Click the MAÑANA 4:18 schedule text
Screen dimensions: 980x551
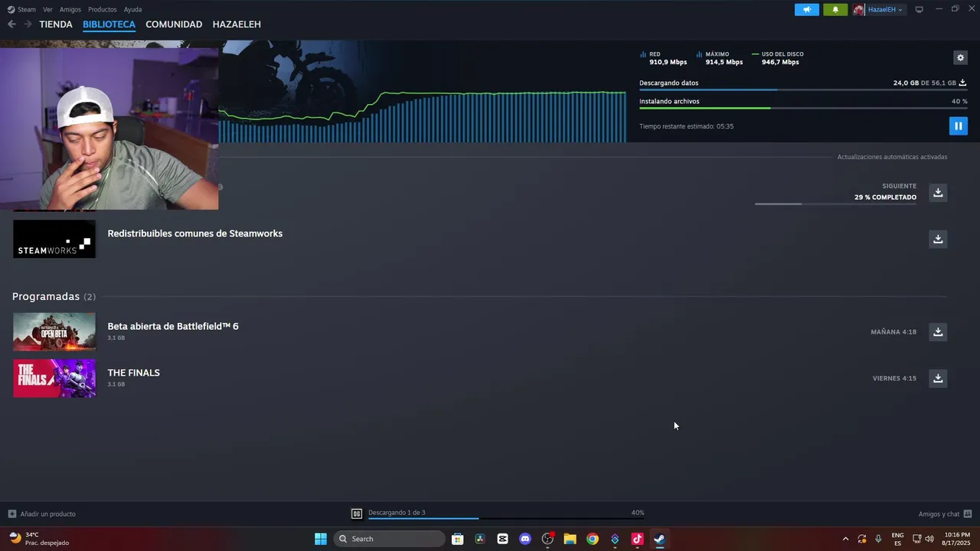pyautogui.click(x=893, y=332)
